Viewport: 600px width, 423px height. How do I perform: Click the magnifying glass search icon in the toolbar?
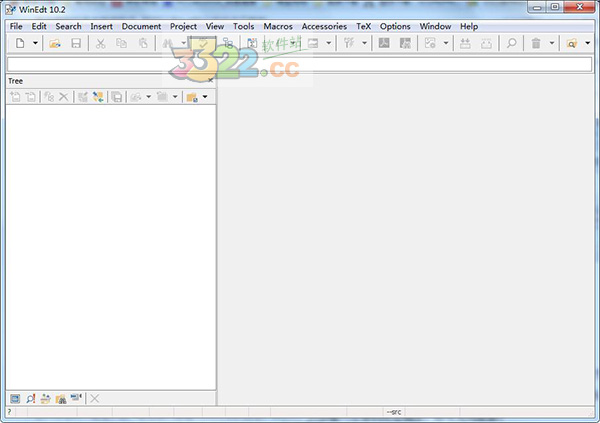click(511, 43)
